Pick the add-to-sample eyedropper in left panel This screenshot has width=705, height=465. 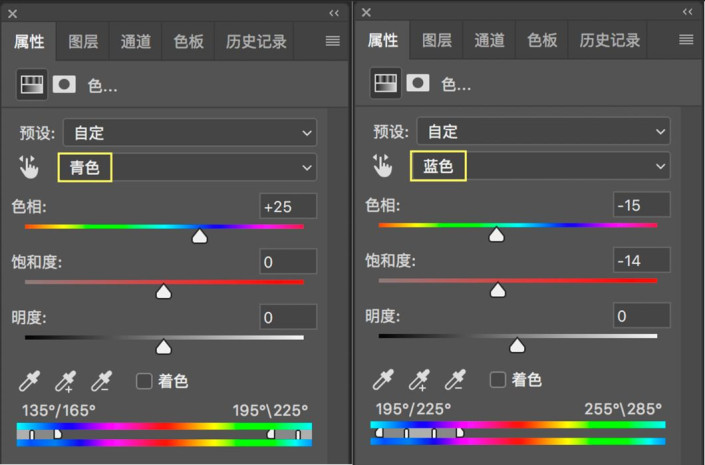point(66,381)
